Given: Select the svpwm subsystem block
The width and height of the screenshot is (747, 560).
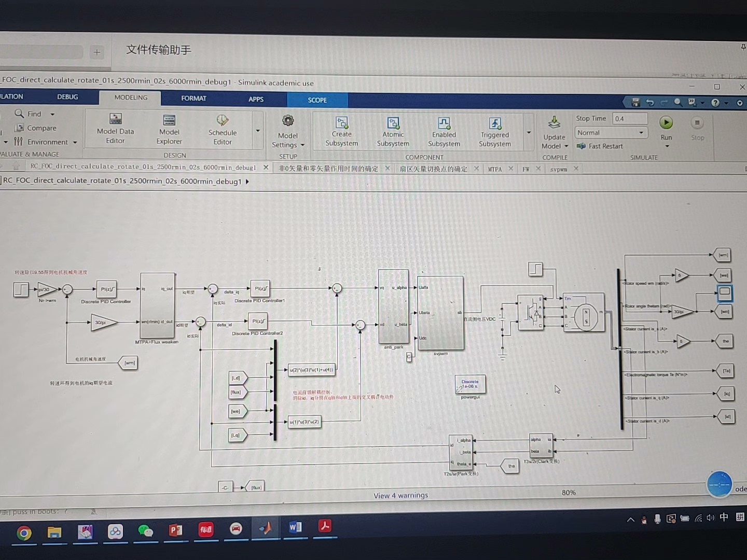Looking at the screenshot, I should click(440, 313).
